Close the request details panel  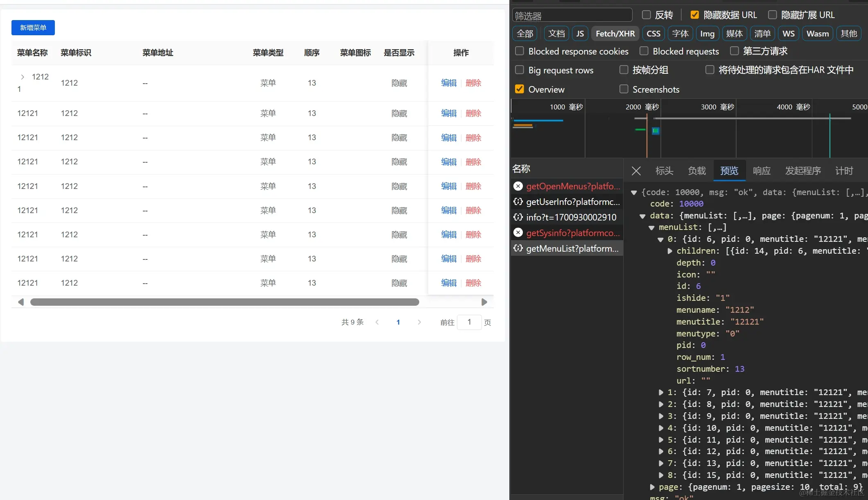click(x=636, y=171)
